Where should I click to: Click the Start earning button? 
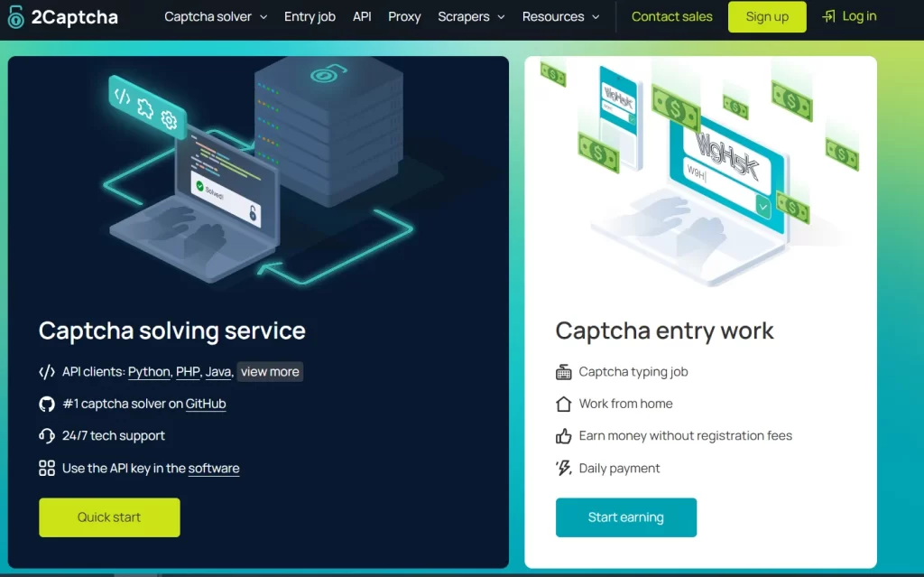(x=626, y=517)
